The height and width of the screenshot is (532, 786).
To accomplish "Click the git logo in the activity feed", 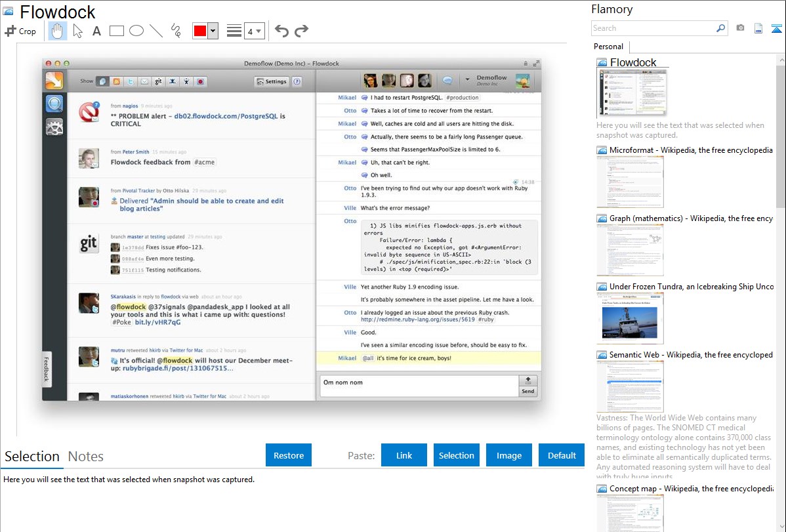I will click(89, 243).
